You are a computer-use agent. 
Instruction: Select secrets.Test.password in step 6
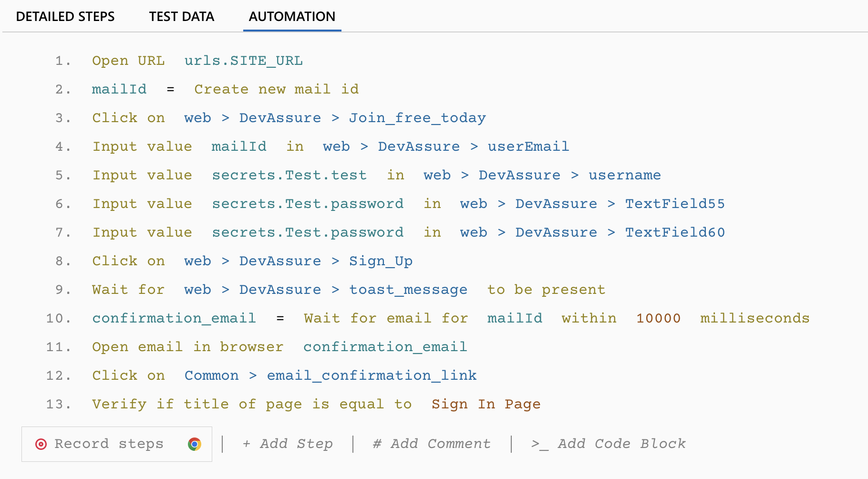(307, 204)
